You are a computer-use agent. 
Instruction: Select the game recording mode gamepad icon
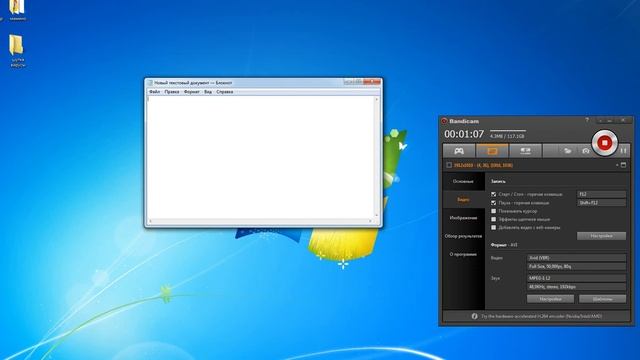[x=459, y=151]
